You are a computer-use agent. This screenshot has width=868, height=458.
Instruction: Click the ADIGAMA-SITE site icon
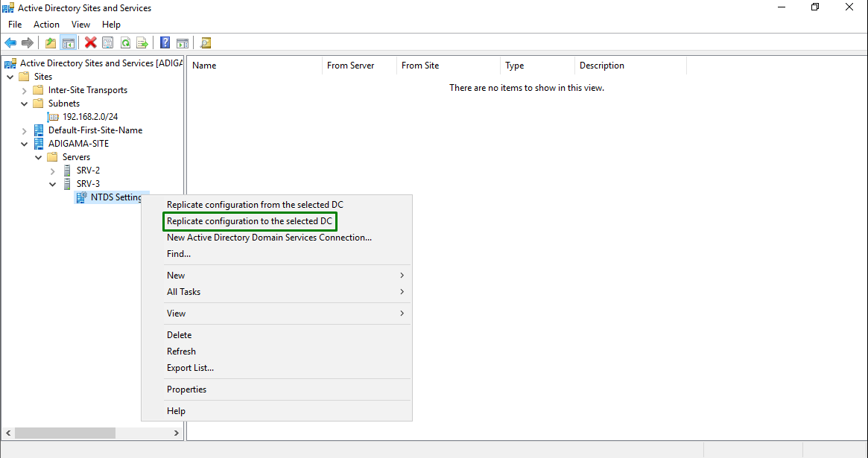tap(39, 144)
